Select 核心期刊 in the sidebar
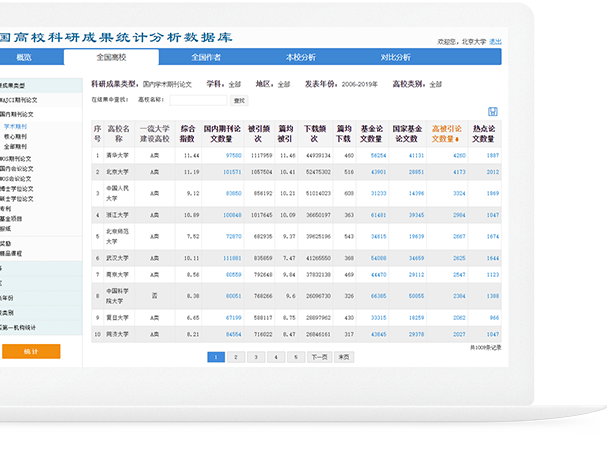Viewport: 615px width, 458px height. point(16,136)
